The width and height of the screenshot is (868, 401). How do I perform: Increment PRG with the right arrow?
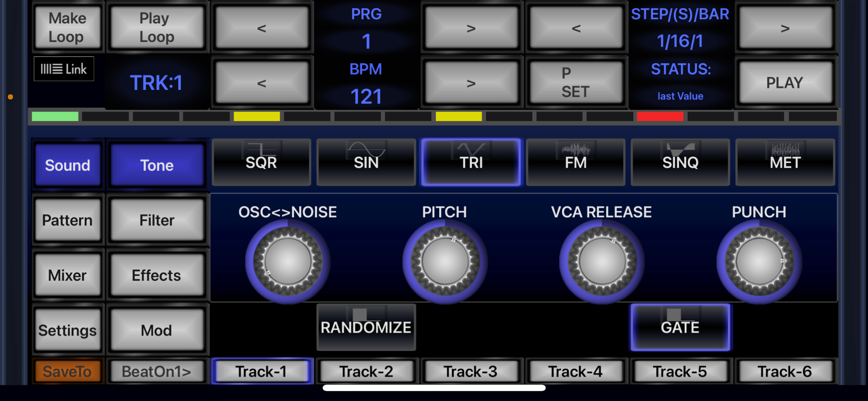[x=471, y=28]
